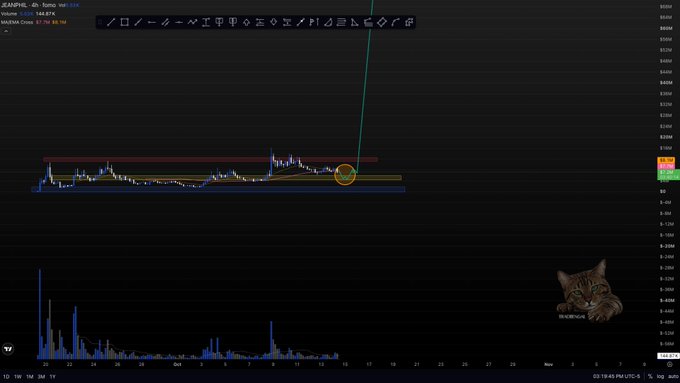Click the TradingView logo
The image size is (680, 383).
[x=8, y=349]
